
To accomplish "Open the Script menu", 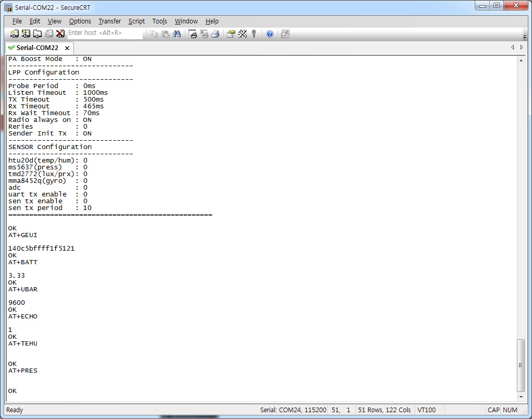I will click(x=136, y=21).
